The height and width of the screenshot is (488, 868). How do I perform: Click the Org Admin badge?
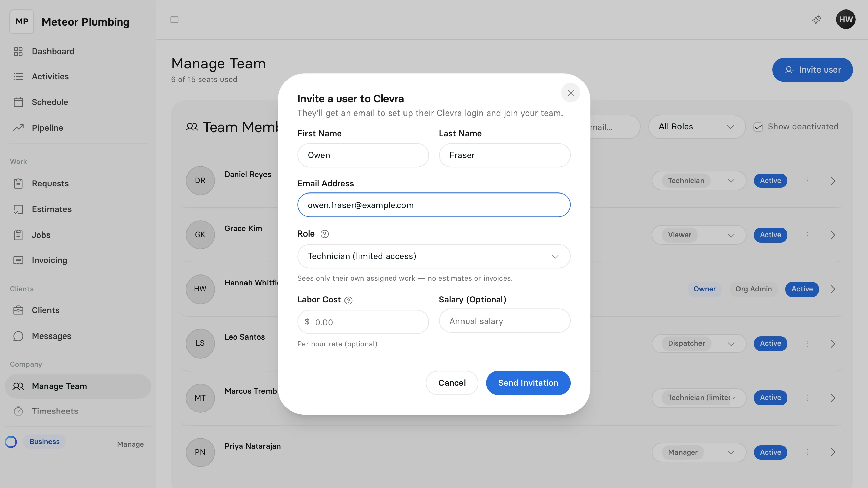[x=753, y=289]
